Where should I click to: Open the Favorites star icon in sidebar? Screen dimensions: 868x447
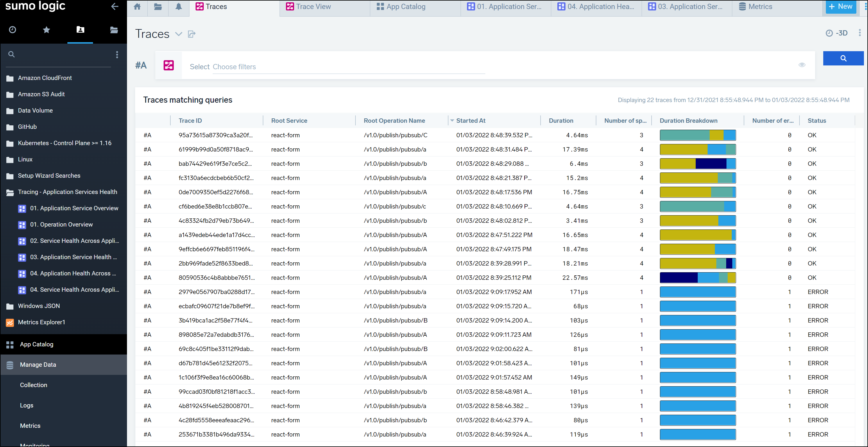click(46, 30)
